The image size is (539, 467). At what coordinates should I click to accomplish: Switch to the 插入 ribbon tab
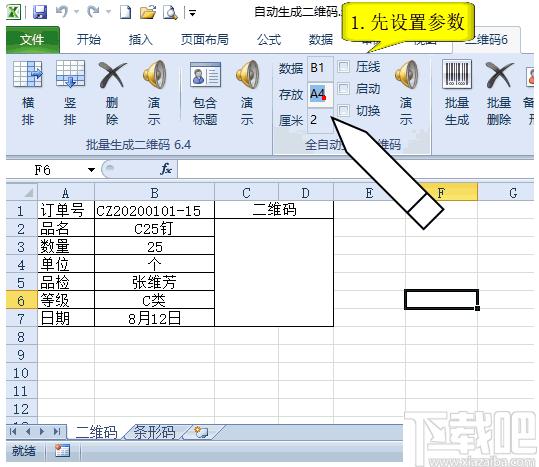(141, 40)
